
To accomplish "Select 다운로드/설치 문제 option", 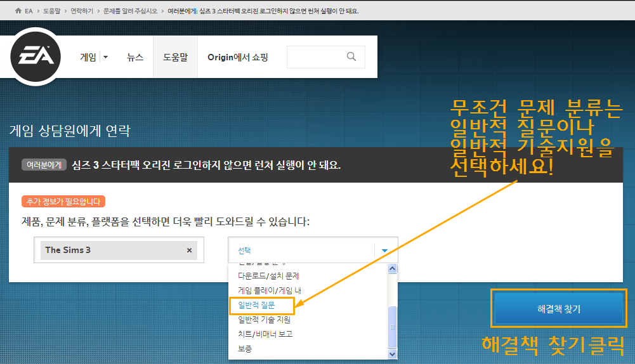I will [268, 276].
